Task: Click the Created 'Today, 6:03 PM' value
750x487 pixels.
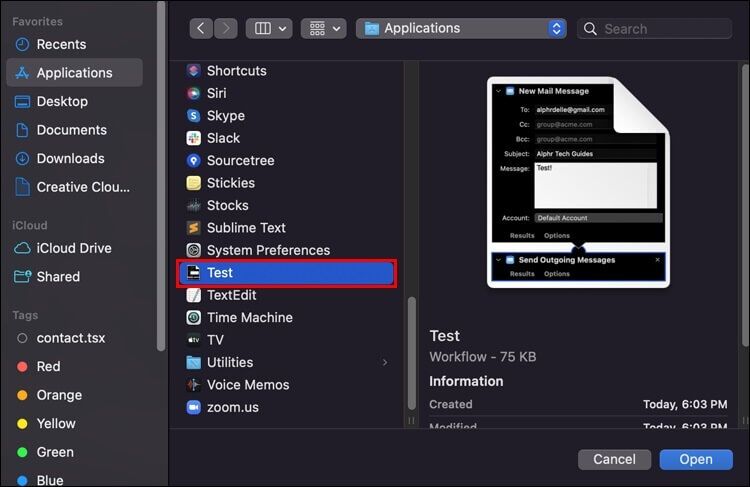Action: [685, 405]
